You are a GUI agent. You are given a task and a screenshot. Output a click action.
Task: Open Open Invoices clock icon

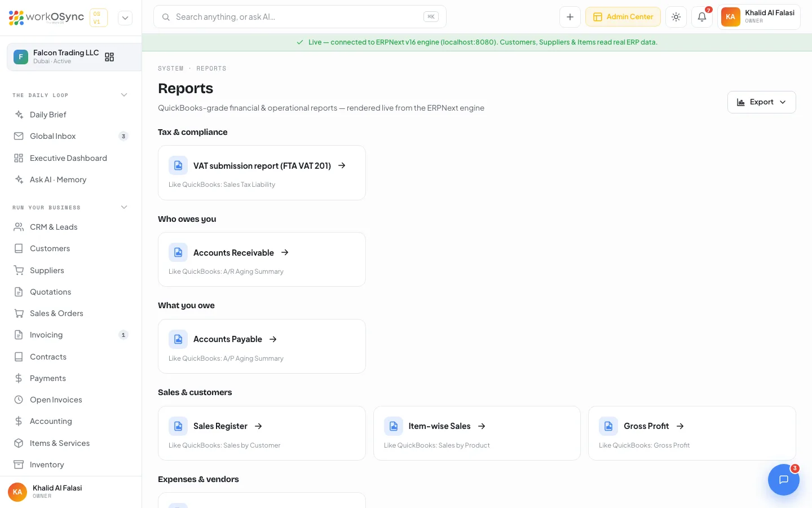click(x=19, y=400)
